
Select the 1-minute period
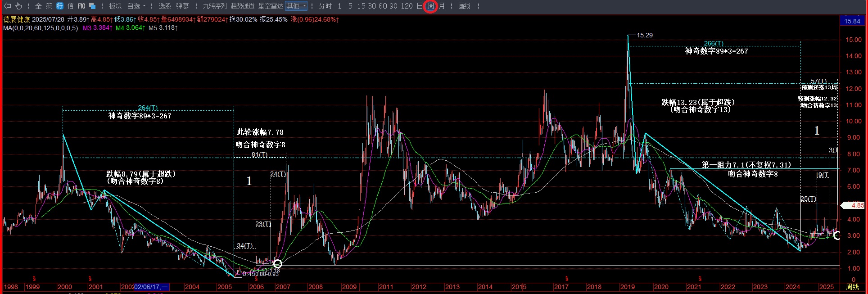coord(339,6)
